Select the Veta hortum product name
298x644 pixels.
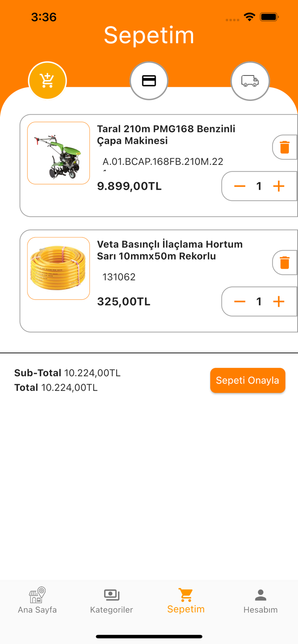(170, 250)
